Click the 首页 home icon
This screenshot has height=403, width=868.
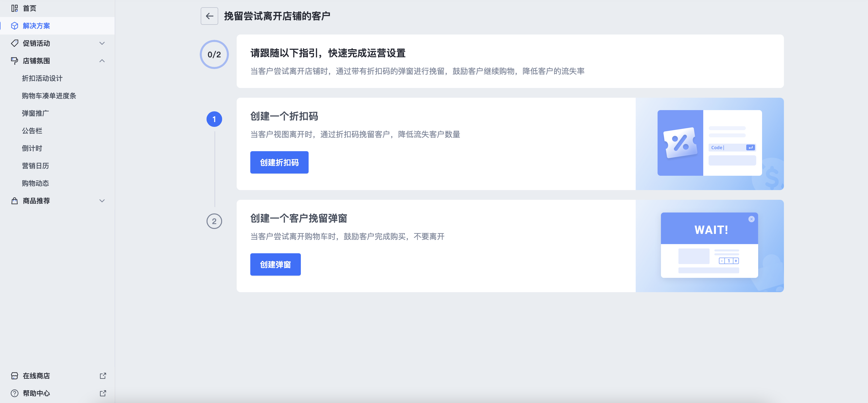15,9
